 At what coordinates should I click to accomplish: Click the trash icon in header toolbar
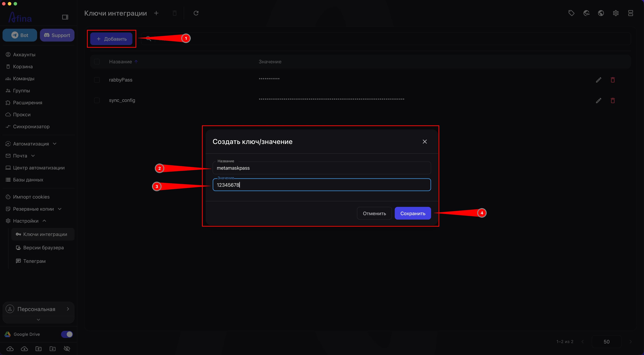pos(175,13)
